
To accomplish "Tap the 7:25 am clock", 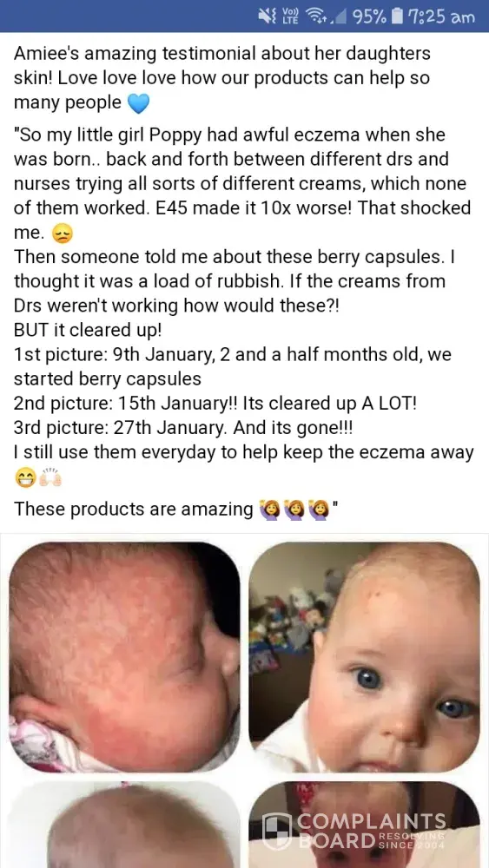I will point(441,16).
